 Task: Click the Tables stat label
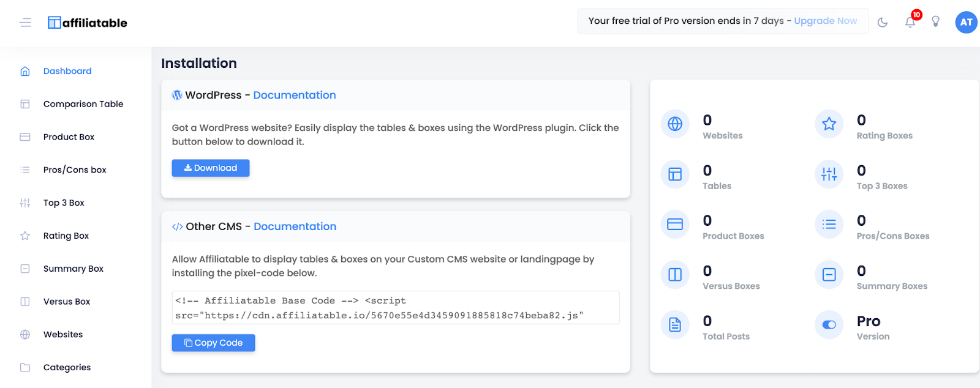[717, 186]
